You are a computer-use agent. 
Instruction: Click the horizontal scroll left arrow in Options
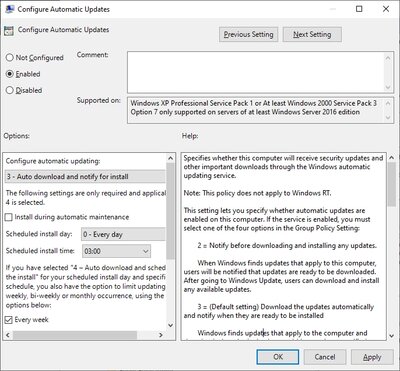[8, 335]
